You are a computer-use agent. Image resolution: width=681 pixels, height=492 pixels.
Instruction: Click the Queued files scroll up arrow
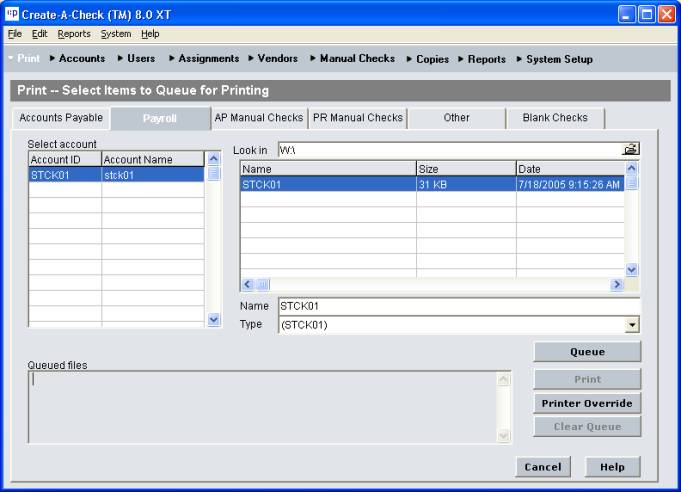point(504,380)
